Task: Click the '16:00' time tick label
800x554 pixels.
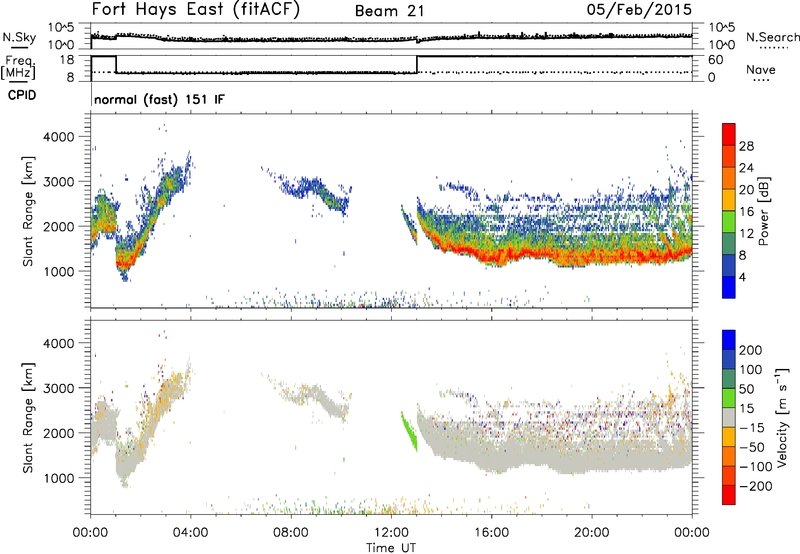Action: point(491,533)
